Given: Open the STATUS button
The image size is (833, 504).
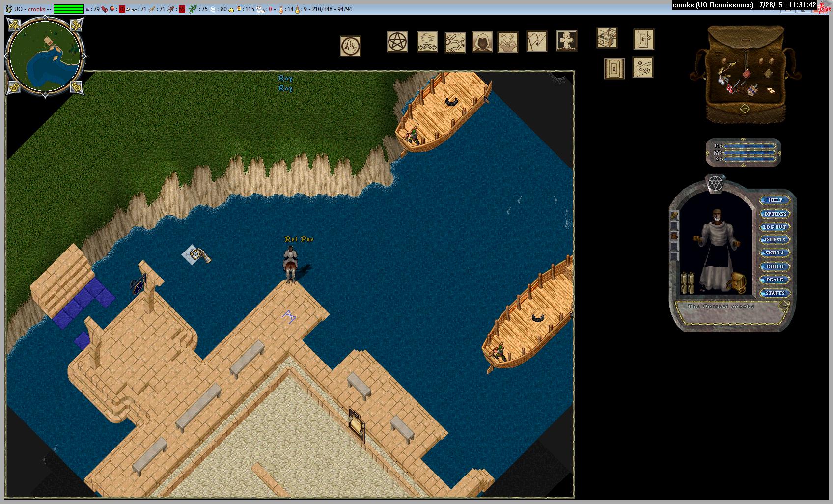Looking at the screenshot, I should (x=775, y=293).
